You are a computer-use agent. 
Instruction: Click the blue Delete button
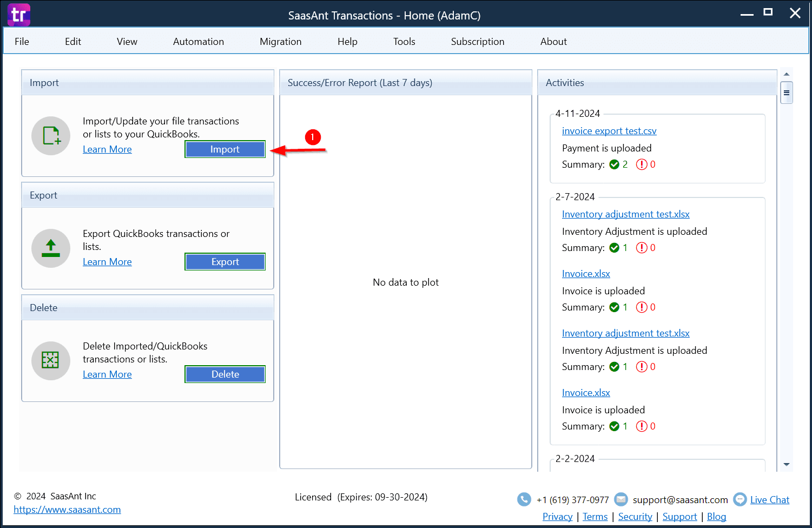[x=225, y=374]
